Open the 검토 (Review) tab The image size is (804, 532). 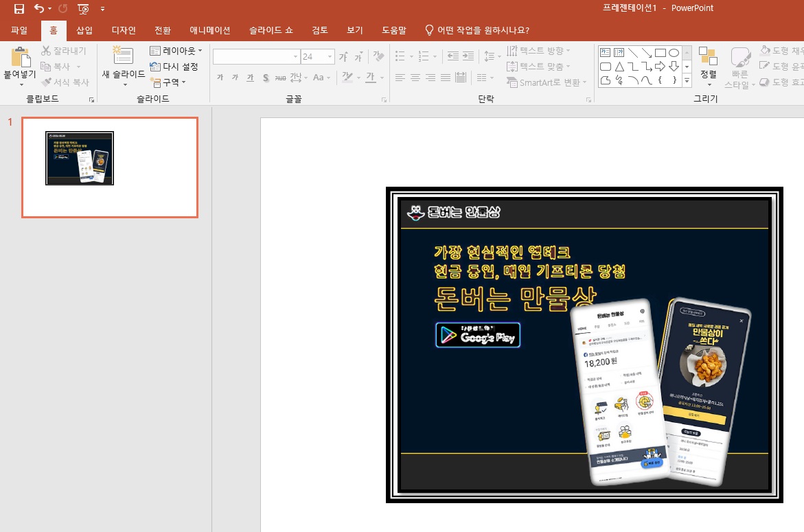[x=319, y=30]
